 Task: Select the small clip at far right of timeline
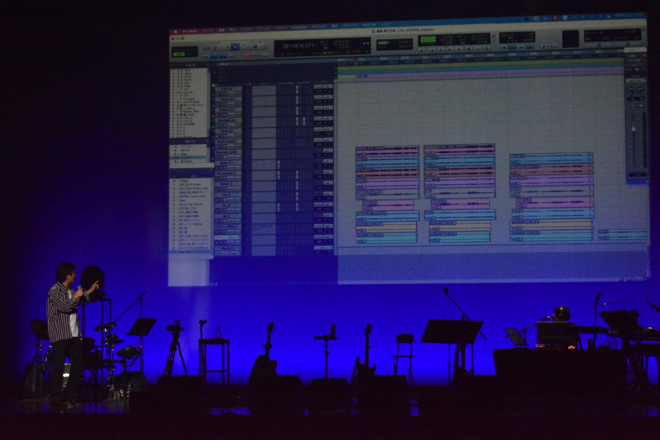pyautogui.click(x=622, y=235)
